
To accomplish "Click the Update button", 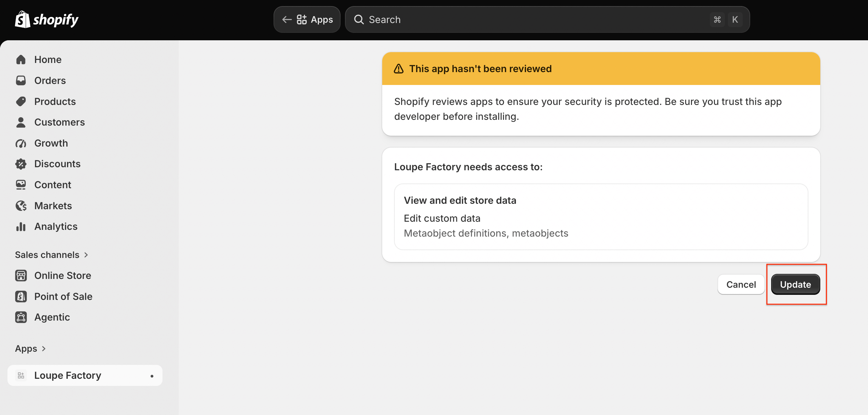I will click(x=796, y=284).
